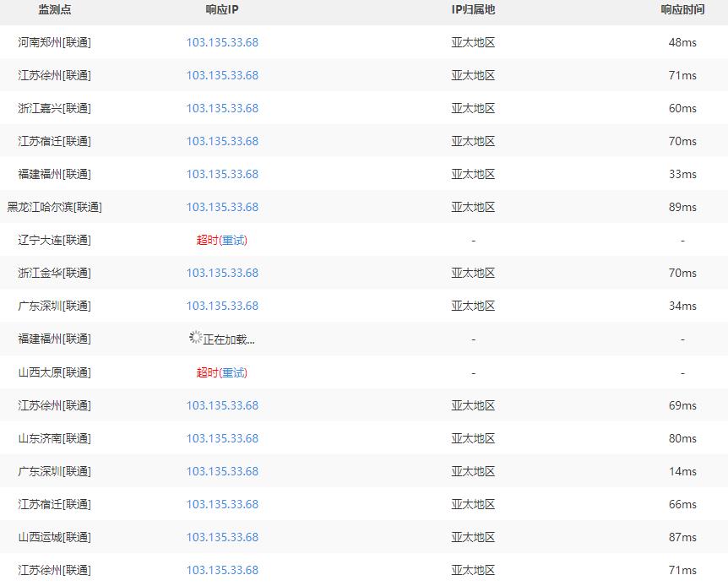This screenshot has width=728, height=586.
Task: Select 河南郑州[联通] monitoring point
Action: 55,42
